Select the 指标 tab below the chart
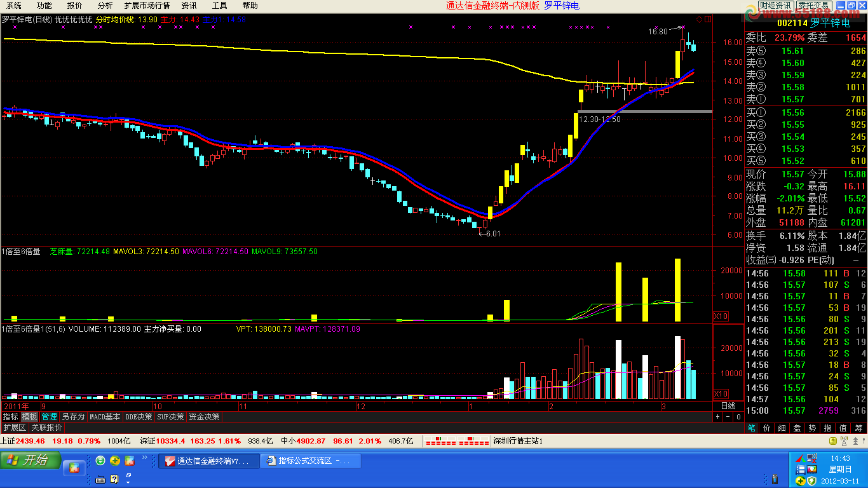The height and width of the screenshot is (488, 868). 10,417
